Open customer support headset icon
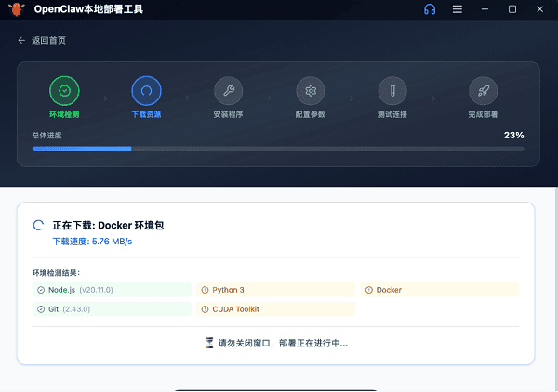This screenshot has height=392, width=558. (x=429, y=9)
